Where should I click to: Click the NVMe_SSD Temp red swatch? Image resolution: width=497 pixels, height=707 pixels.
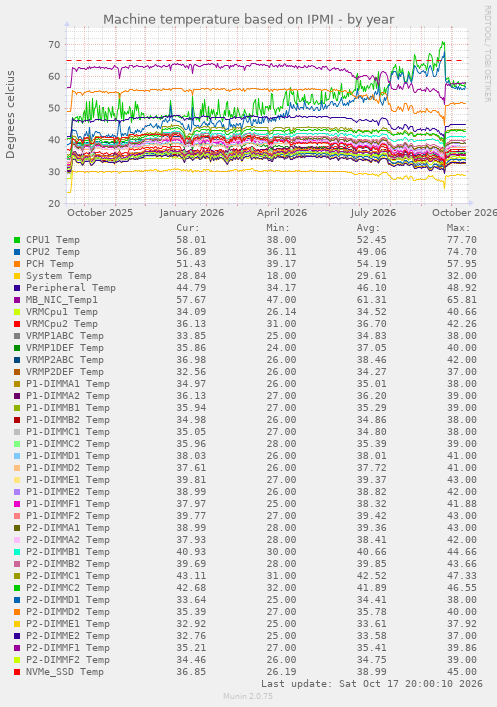17,672
